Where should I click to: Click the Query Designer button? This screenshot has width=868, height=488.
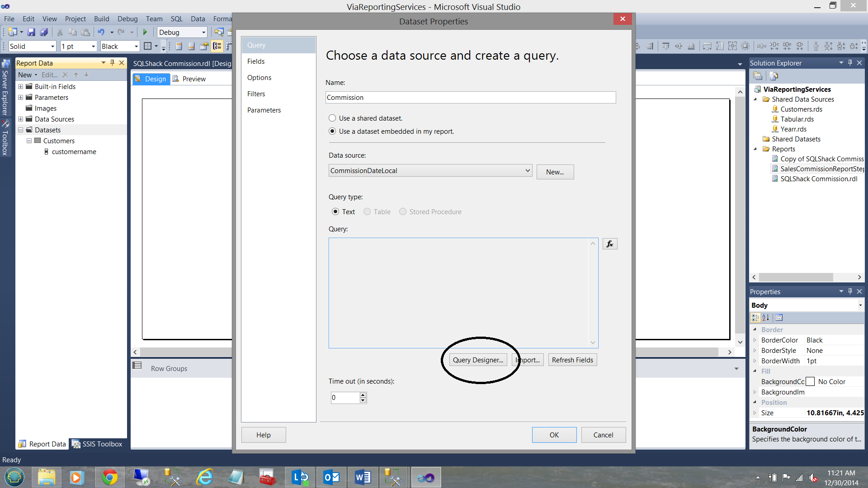tap(478, 360)
